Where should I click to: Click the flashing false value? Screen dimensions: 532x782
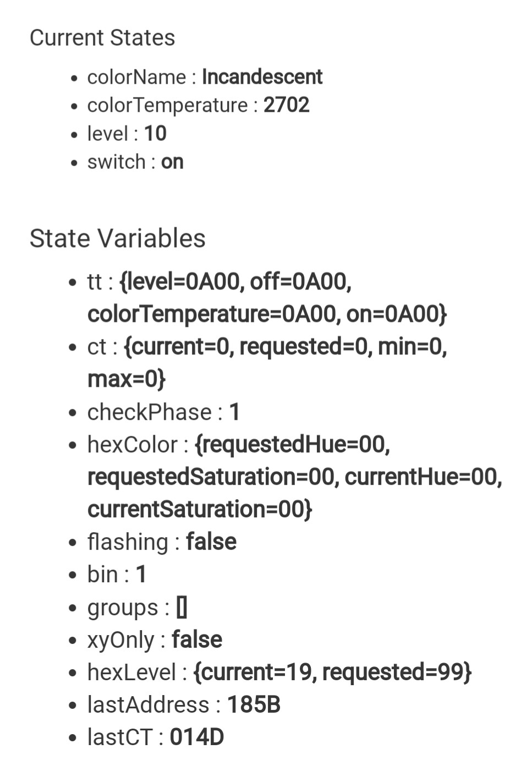(211, 542)
